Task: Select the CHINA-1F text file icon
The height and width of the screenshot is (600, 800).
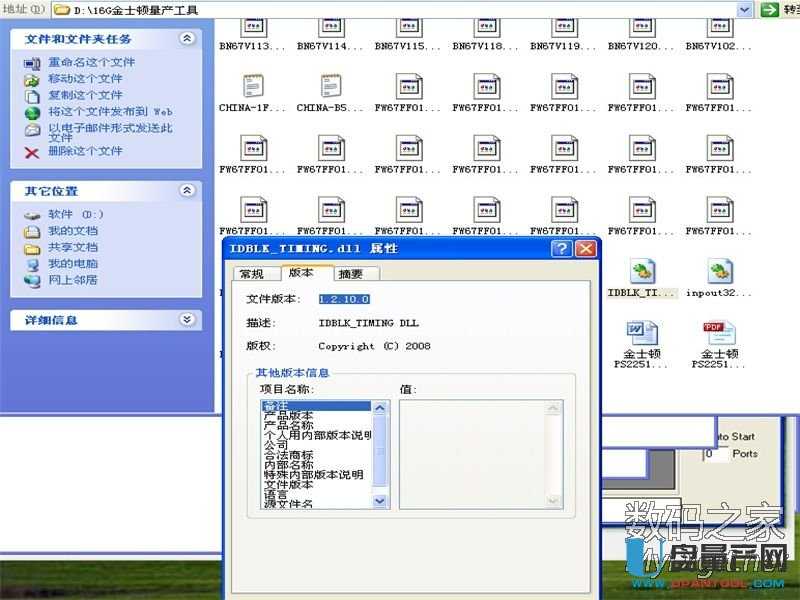Action: [253, 87]
